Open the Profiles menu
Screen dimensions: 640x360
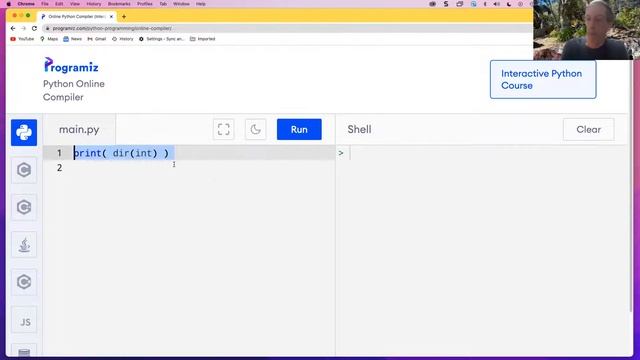pyautogui.click(x=145, y=4)
